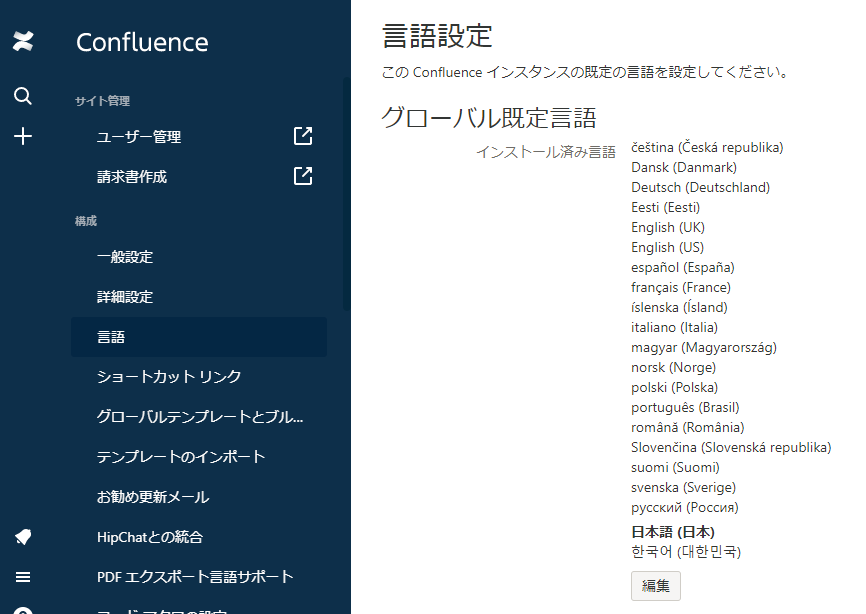
Task: Click Deutsch (Deutschland) entry
Action: click(x=701, y=188)
